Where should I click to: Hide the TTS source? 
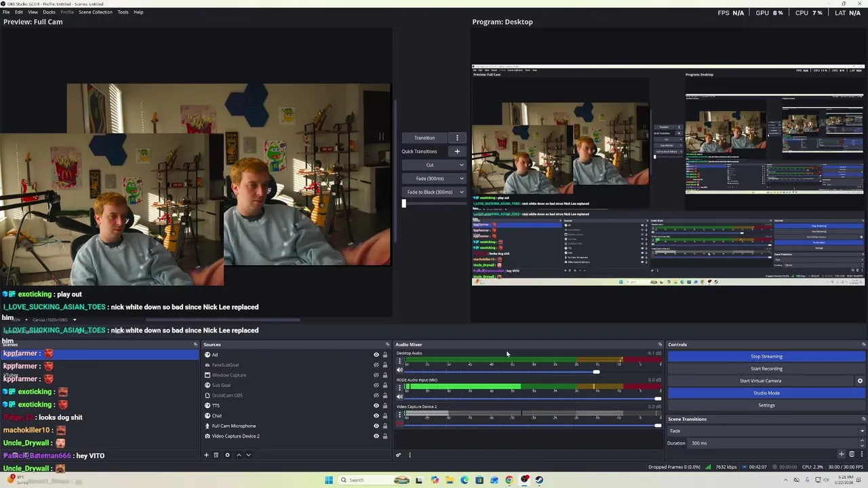point(376,405)
